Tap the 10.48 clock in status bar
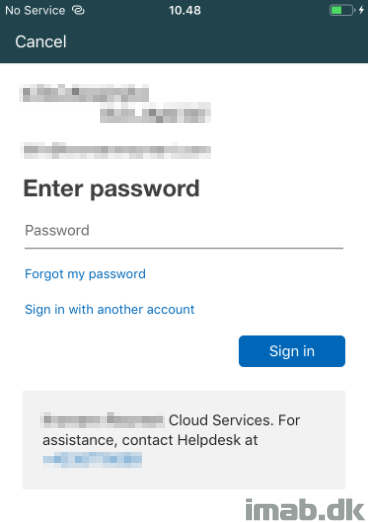This screenshot has height=522, width=368. 185,10
